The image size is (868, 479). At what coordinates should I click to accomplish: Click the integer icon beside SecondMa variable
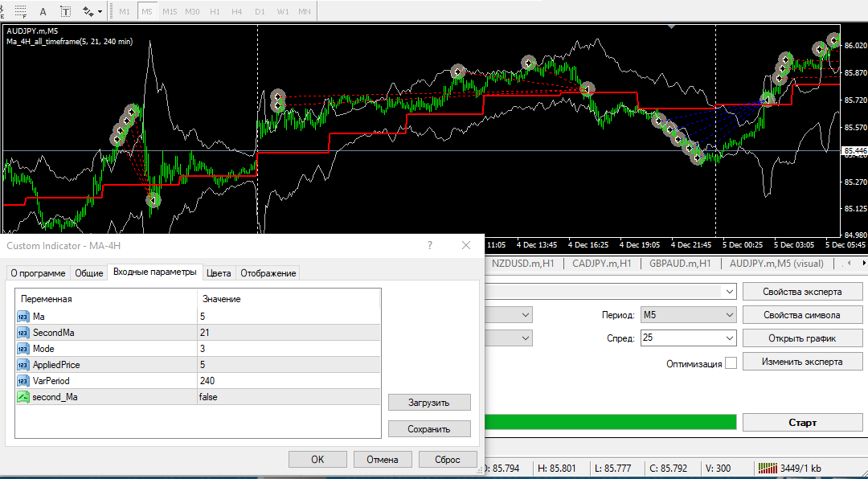coord(23,332)
